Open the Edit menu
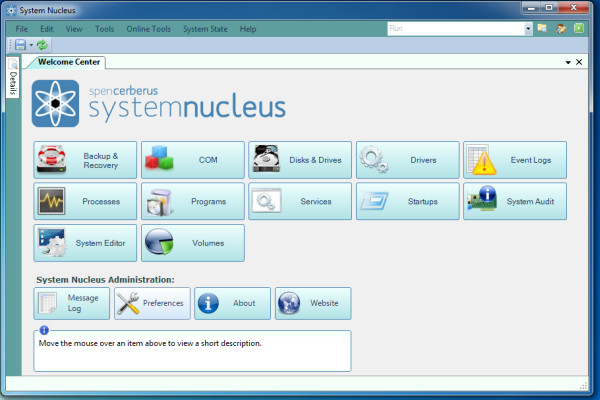This screenshot has height=400, width=600. [47, 29]
